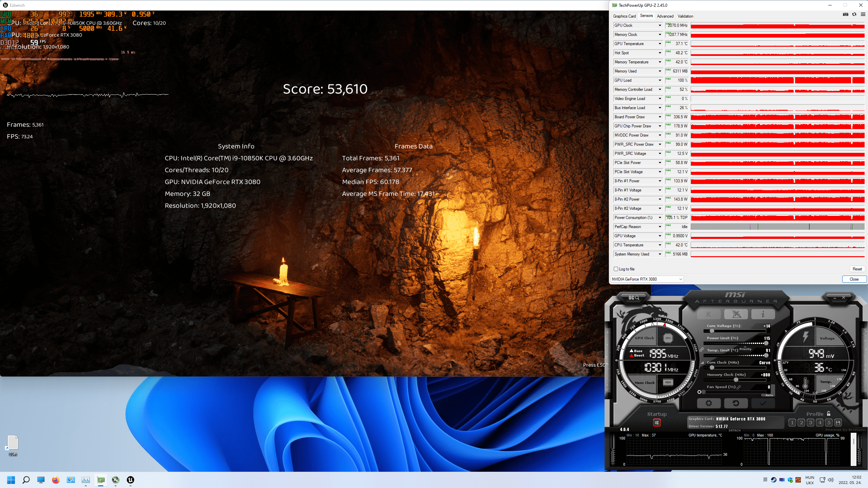This screenshot has width=868, height=488.
Task: Open the GPU Load sensor dropdown
Action: [660, 80]
